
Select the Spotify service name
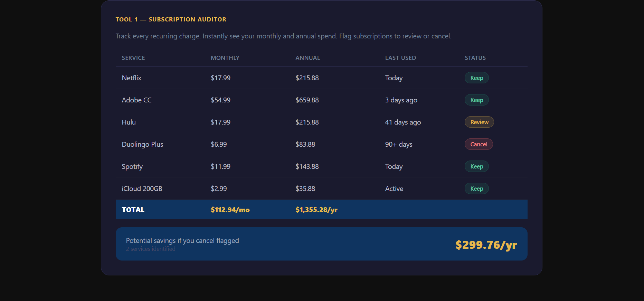132,166
